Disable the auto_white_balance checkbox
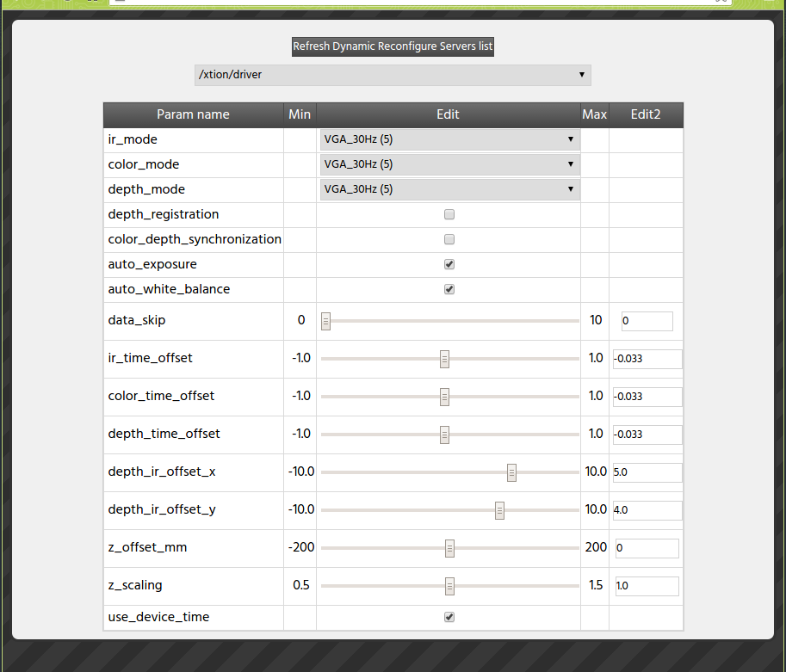 449,290
